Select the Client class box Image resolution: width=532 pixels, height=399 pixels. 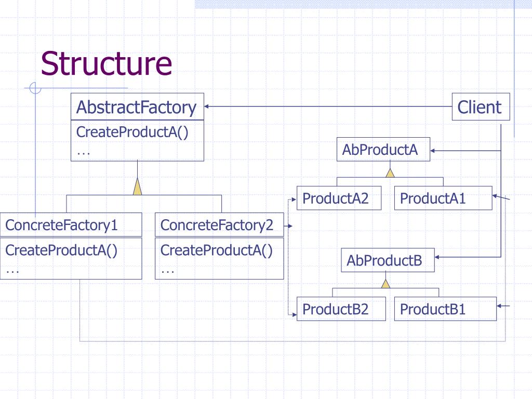481,107
